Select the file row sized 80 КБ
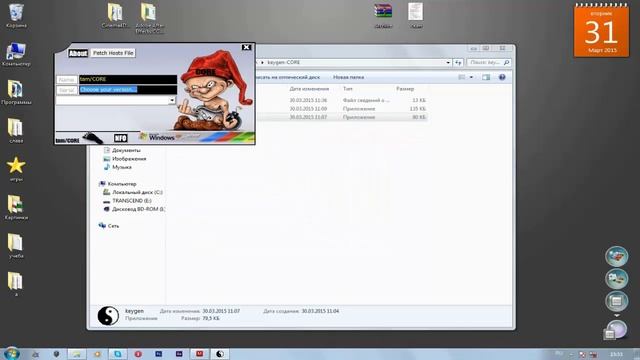Viewport: 640px width, 360px height. point(342,117)
